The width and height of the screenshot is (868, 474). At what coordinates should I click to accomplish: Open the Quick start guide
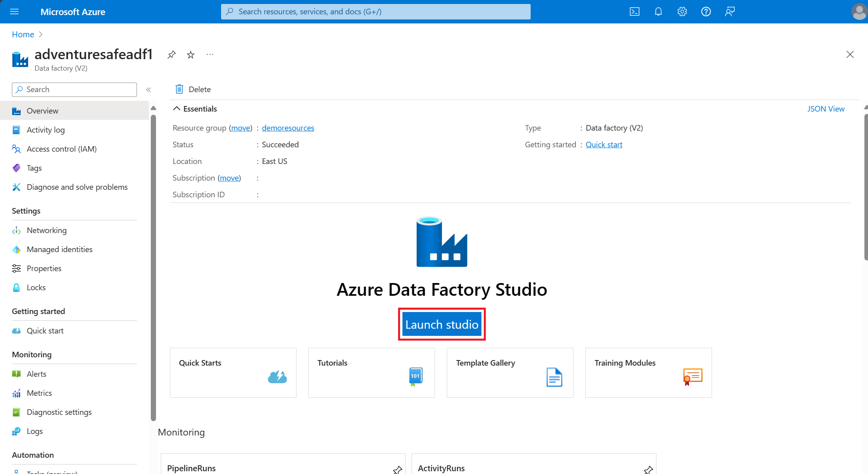coord(604,144)
